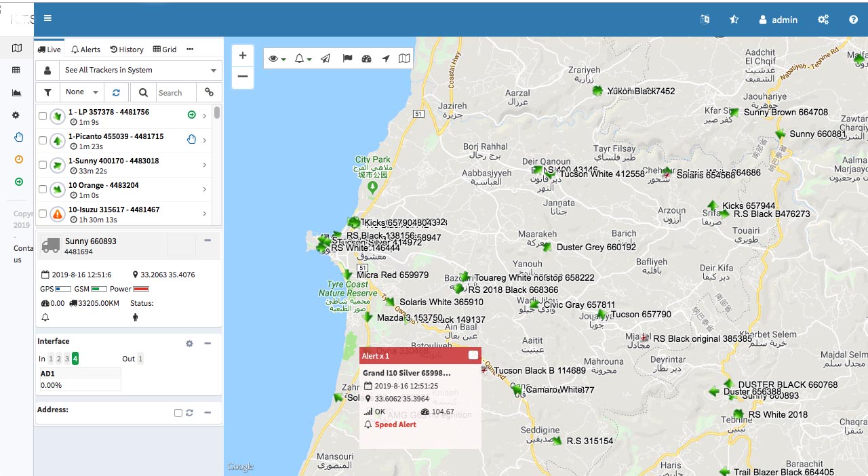Image resolution: width=868 pixels, height=476 pixels.
Task: Switch to the Alerts tab
Action: tap(86, 49)
